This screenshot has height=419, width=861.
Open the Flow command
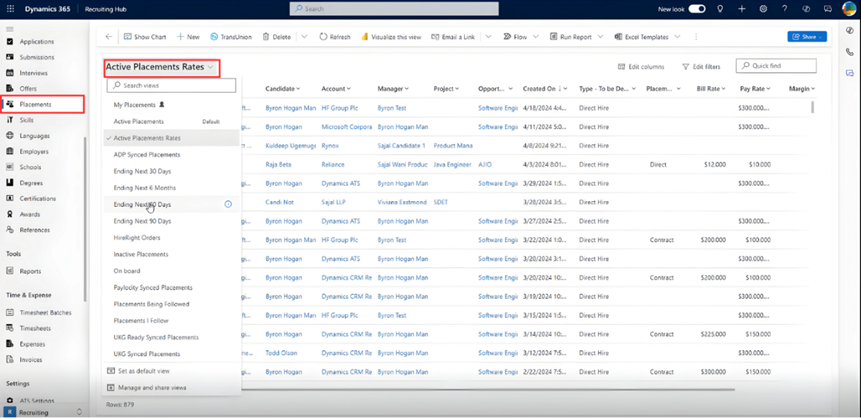point(515,37)
